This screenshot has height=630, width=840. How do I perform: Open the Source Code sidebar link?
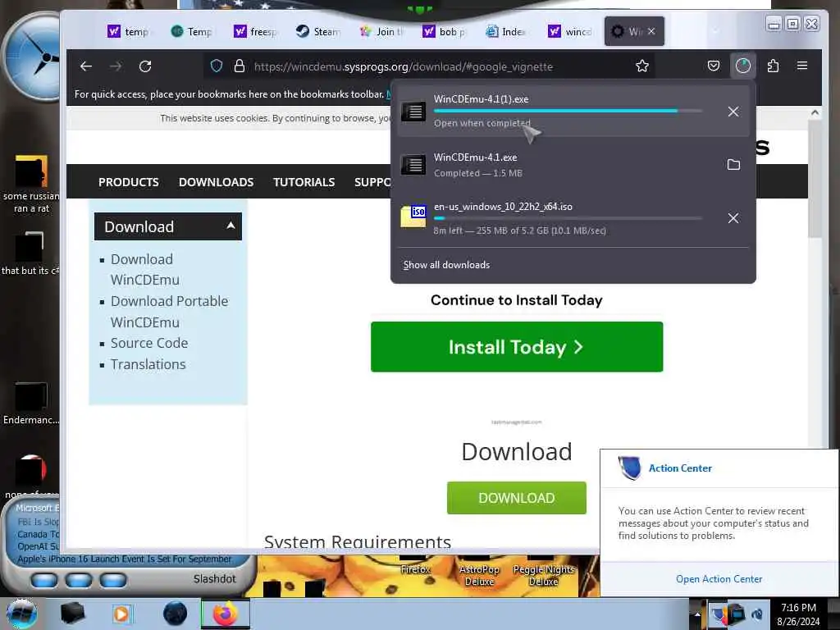pyautogui.click(x=149, y=343)
